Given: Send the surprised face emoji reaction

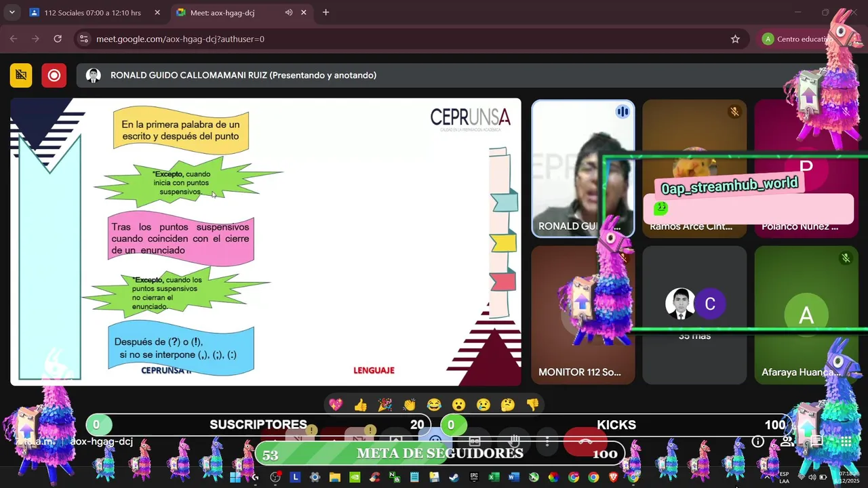Looking at the screenshot, I should pos(458,405).
